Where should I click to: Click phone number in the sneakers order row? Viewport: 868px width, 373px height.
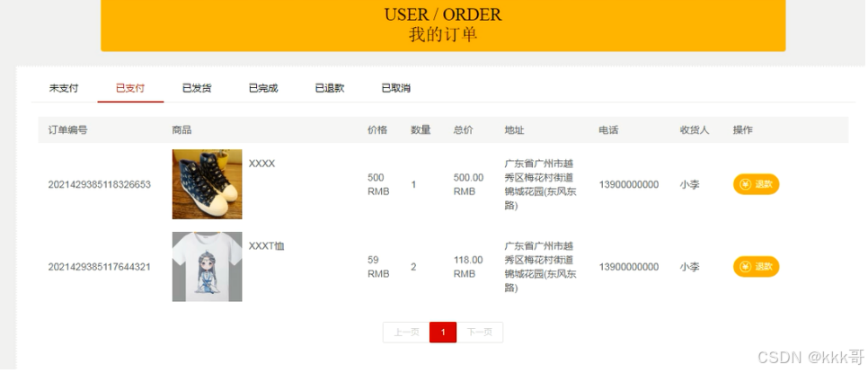pyautogui.click(x=629, y=184)
